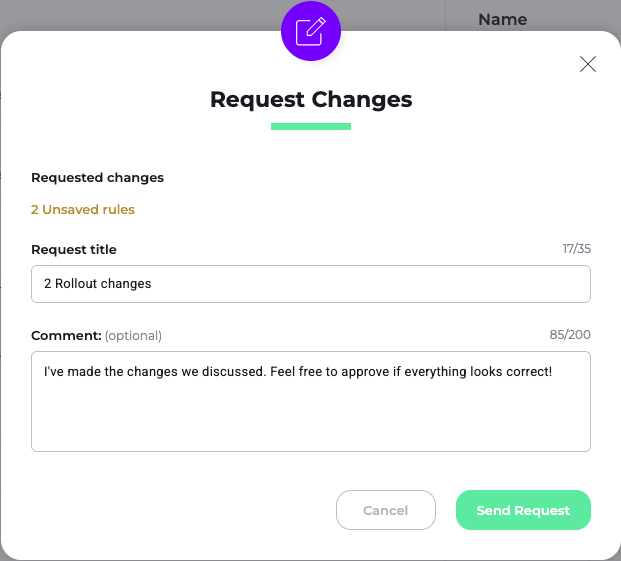
Task: Click the Name column header behind dialog
Action: 503,19
